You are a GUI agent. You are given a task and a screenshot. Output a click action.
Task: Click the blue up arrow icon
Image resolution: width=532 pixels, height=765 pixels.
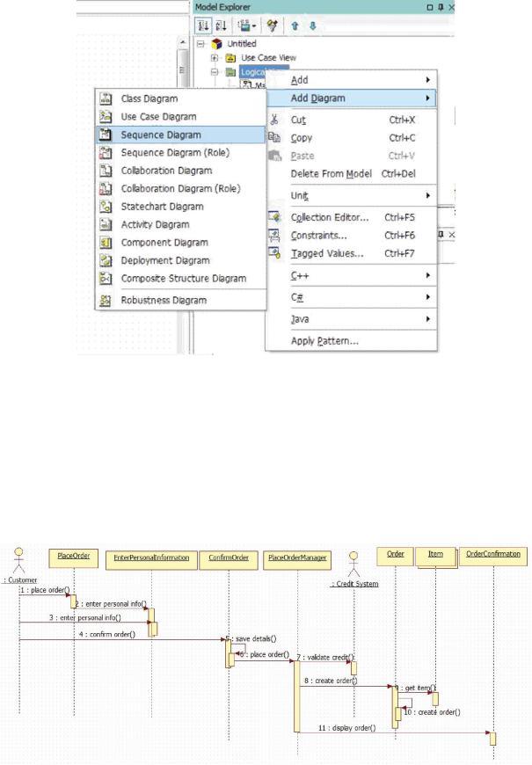coord(295,25)
